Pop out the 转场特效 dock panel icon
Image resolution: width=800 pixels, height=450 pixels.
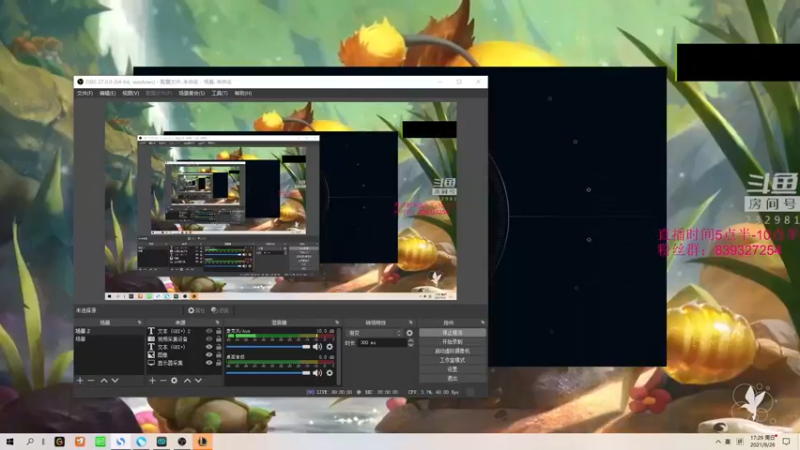411,323
